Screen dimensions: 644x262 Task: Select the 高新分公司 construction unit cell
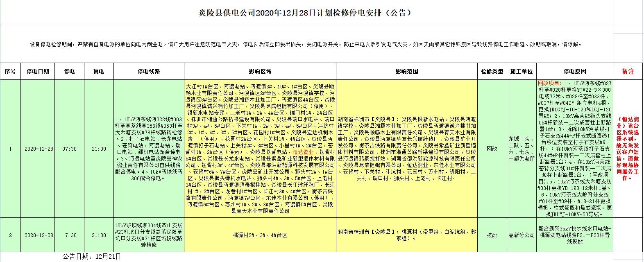tap(522, 235)
